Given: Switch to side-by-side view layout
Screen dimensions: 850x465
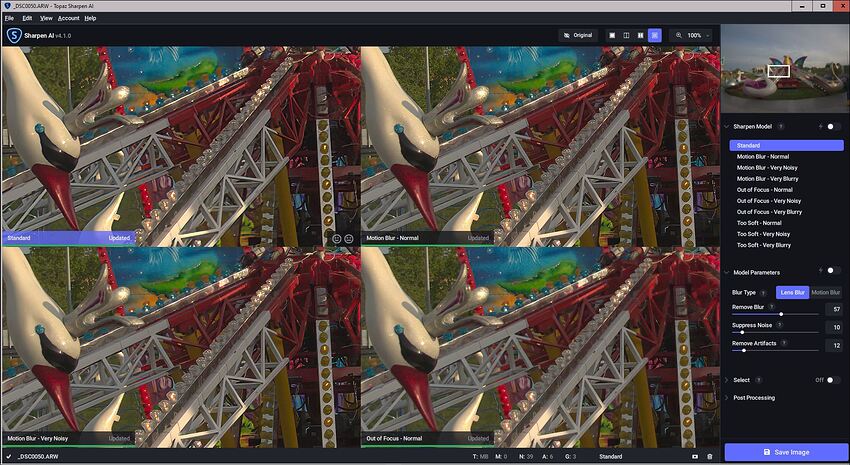Looking at the screenshot, I should [640, 35].
